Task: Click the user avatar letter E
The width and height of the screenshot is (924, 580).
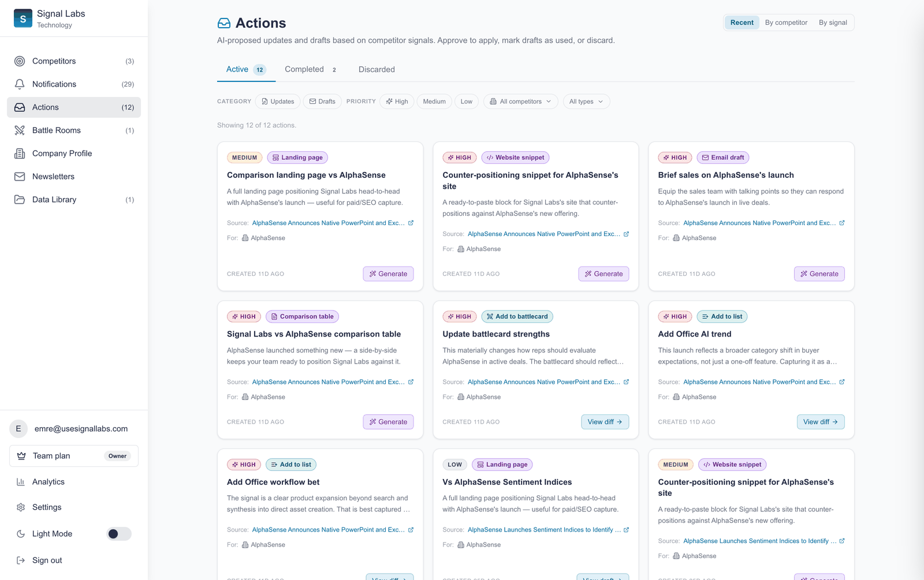Action: tap(18, 429)
